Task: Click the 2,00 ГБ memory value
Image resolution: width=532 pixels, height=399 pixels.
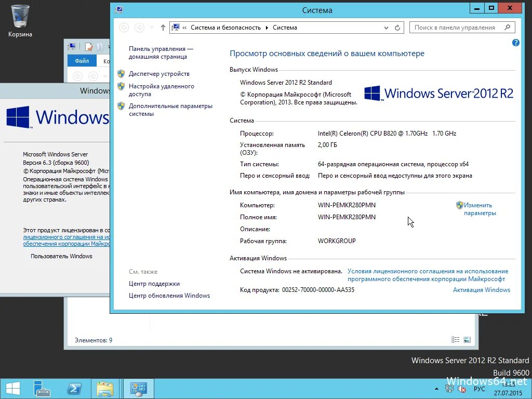Action: coord(327,145)
